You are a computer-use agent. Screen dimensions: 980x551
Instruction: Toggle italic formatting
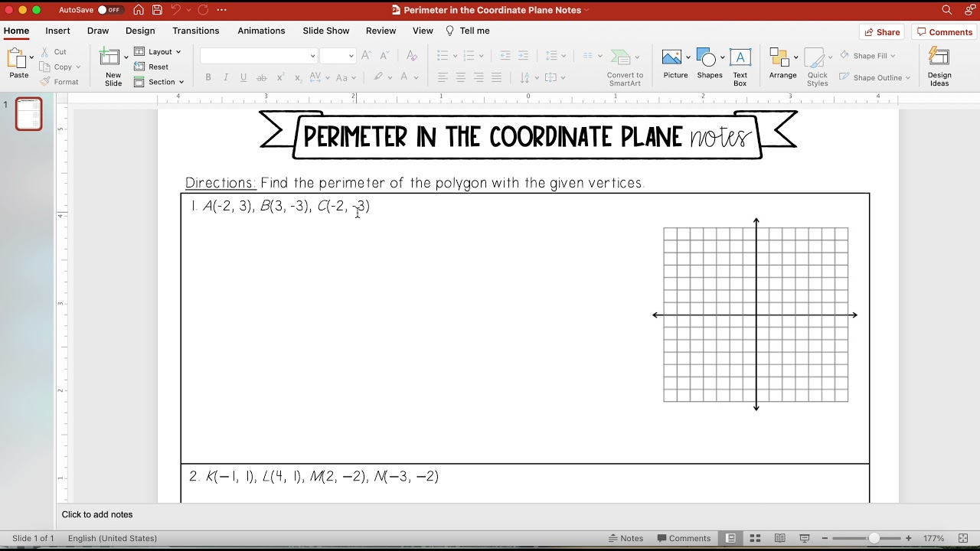pyautogui.click(x=226, y=77)
